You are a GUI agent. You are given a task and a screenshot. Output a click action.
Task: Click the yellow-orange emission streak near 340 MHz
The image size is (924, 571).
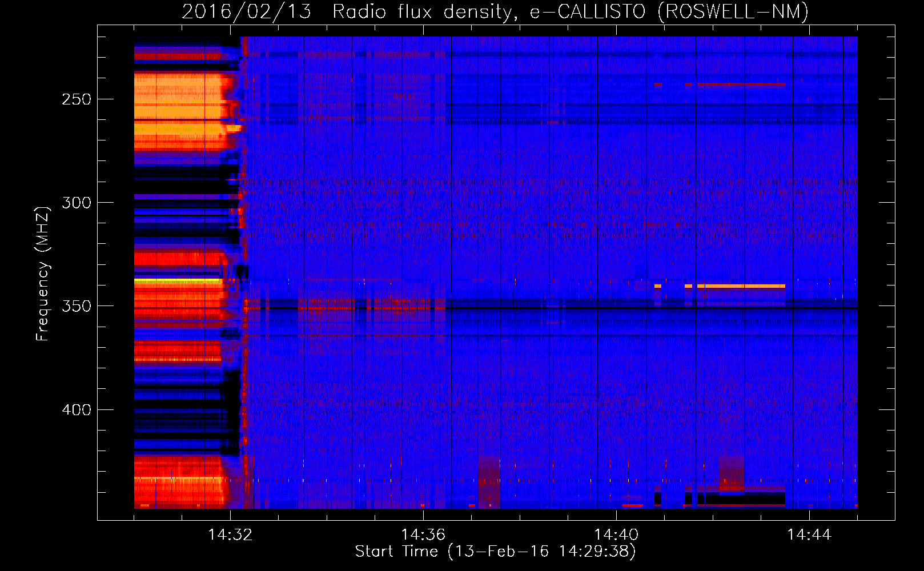741,286
